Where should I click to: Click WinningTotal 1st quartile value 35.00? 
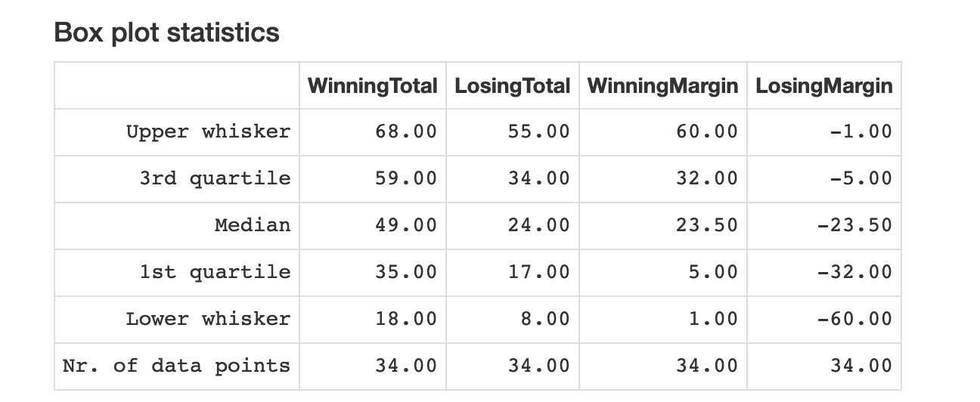[406, 272]
